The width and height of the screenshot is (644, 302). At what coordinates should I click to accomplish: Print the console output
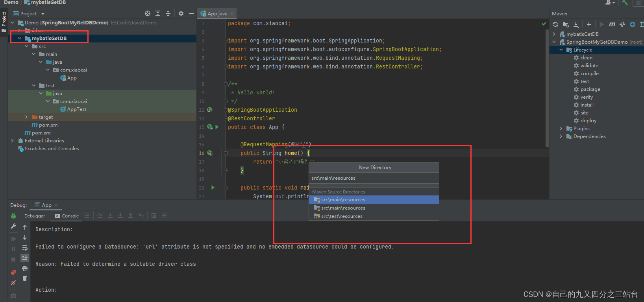[x=25, y=268]
